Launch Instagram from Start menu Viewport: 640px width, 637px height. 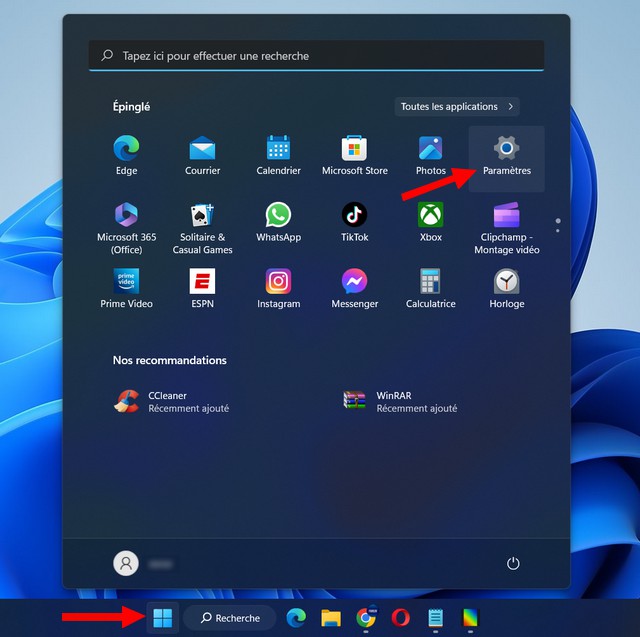pos(278,289)
